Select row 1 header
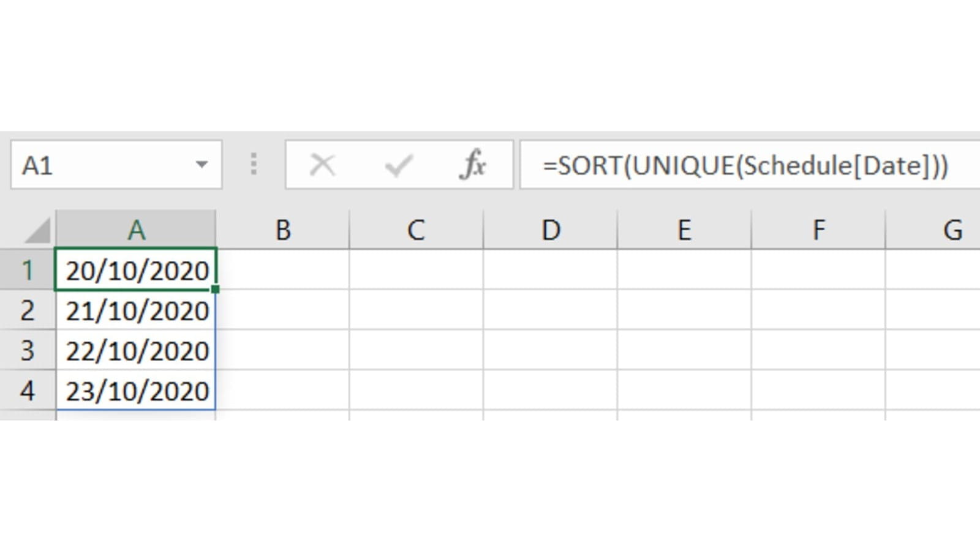 pos(28,270)
